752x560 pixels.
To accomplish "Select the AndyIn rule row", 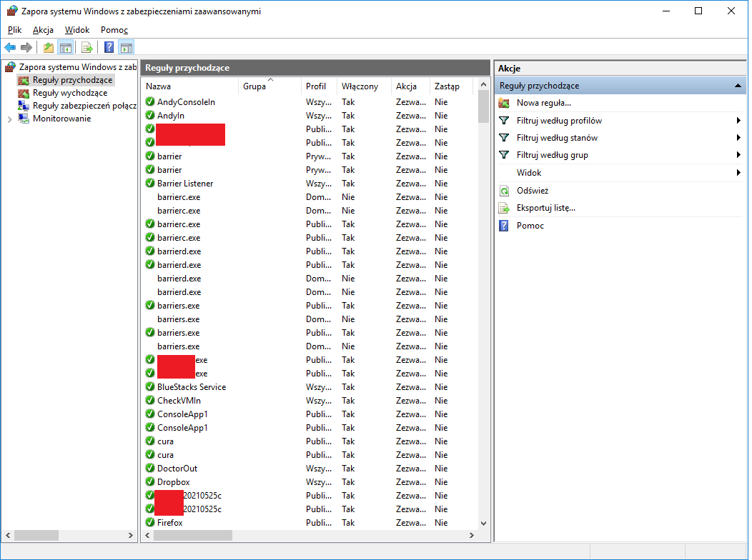I will coord(310,116).
